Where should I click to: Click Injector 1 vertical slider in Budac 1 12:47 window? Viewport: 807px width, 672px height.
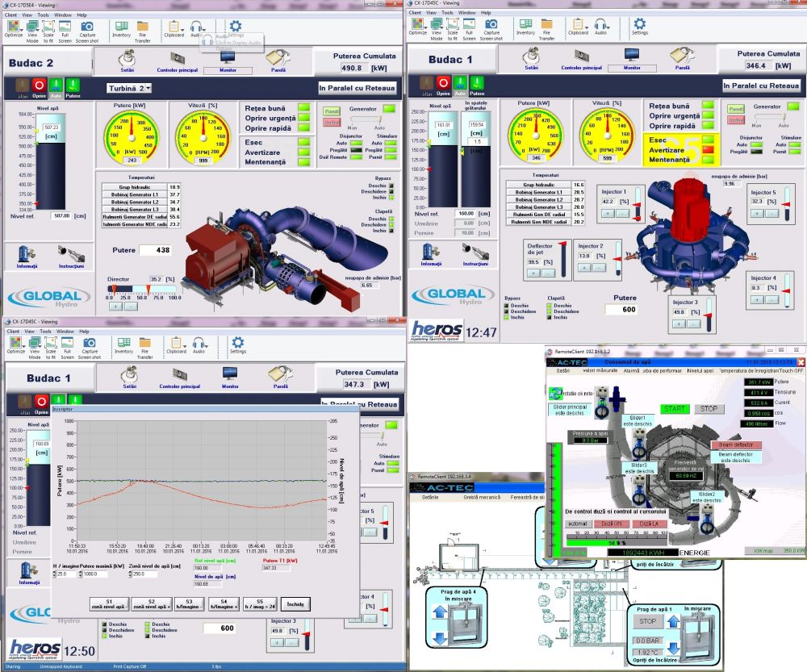pos(638,204)
